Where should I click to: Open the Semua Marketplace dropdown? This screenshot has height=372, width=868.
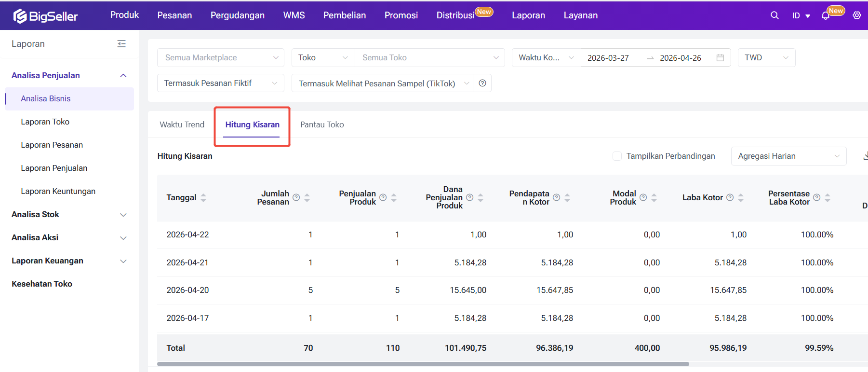(x=221, y=57)
